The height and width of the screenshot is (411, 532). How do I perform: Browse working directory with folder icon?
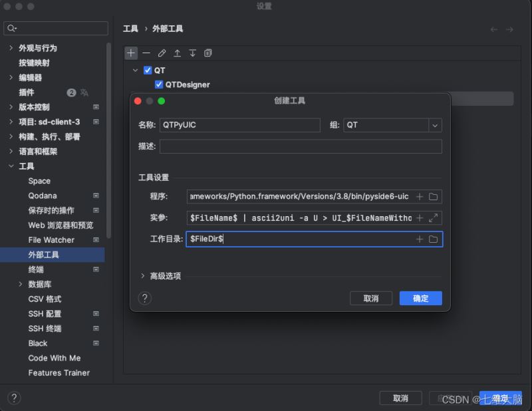[x=434, y=239]
